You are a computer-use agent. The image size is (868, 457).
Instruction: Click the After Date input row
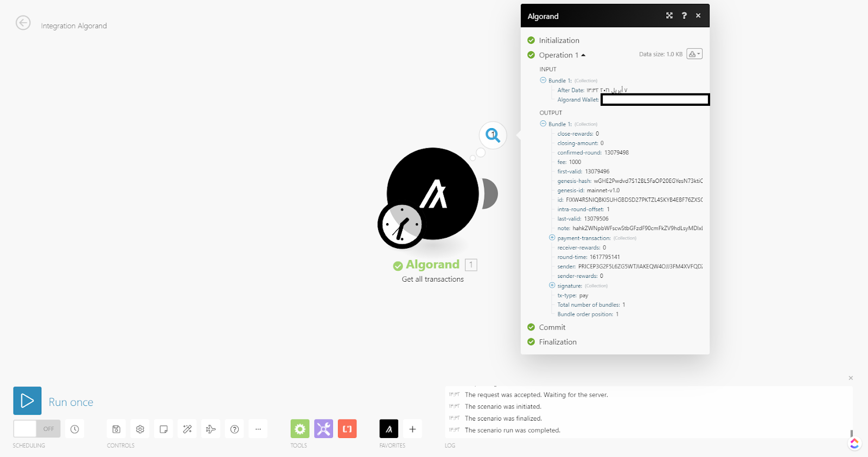[x=592, y=90]
